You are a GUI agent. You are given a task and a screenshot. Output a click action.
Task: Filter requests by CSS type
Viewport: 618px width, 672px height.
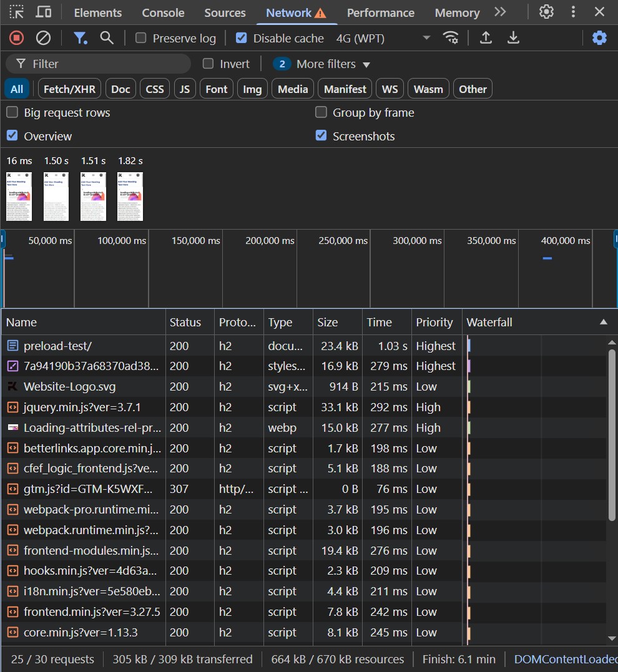pyautogui.click(x=155, y=89)
